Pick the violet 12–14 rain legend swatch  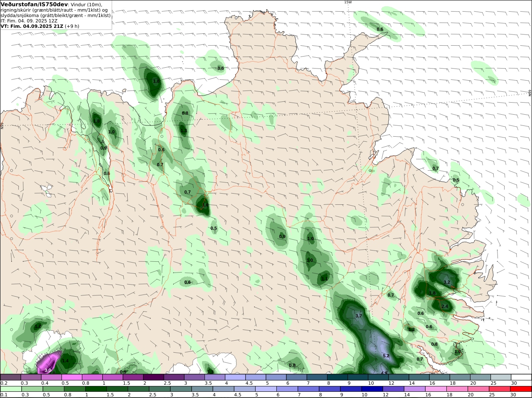point(394,389)
